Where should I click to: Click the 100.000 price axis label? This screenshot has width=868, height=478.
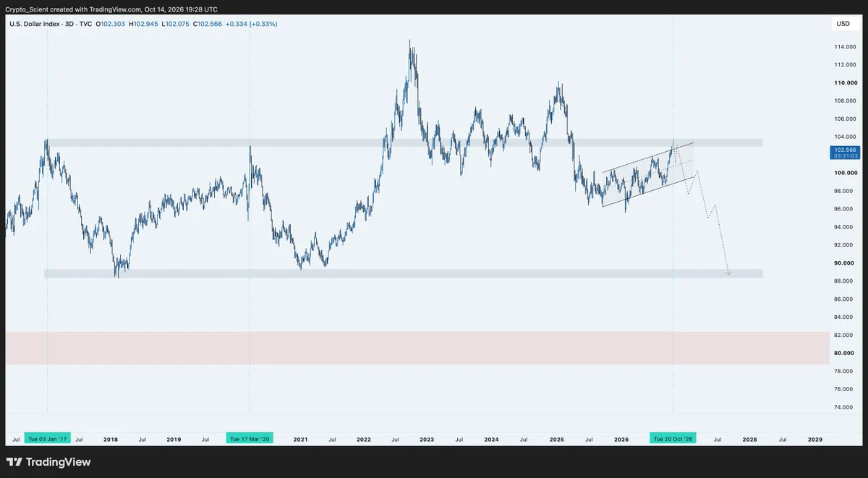(x=846, y=174)
